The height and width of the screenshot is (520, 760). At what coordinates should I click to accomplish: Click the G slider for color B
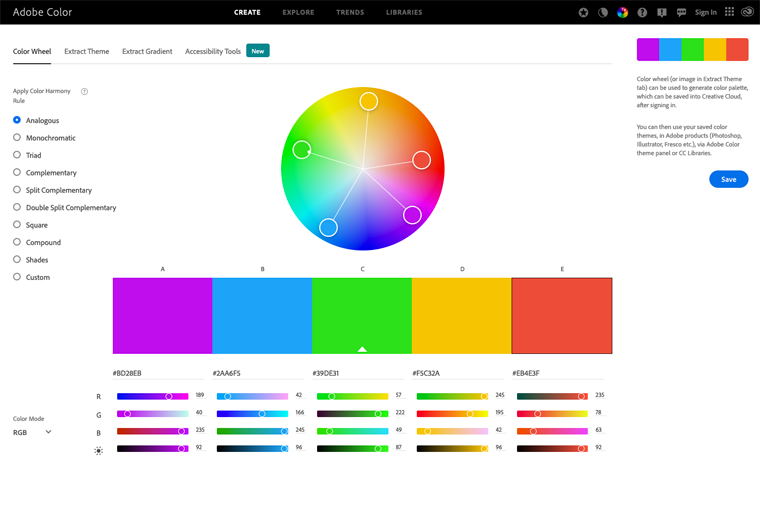[x=253, y=414]
